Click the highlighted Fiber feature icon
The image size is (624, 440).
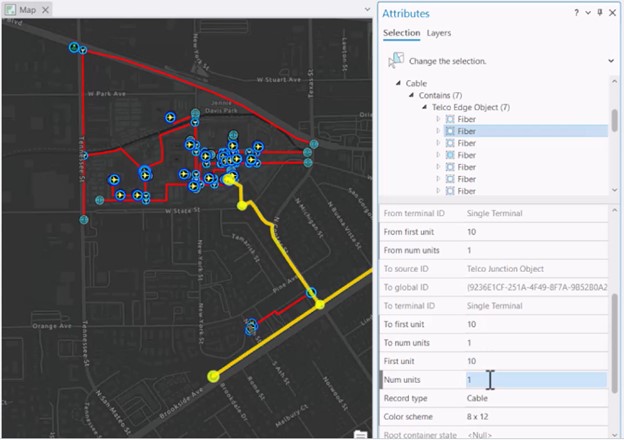[x=450, y=131]
